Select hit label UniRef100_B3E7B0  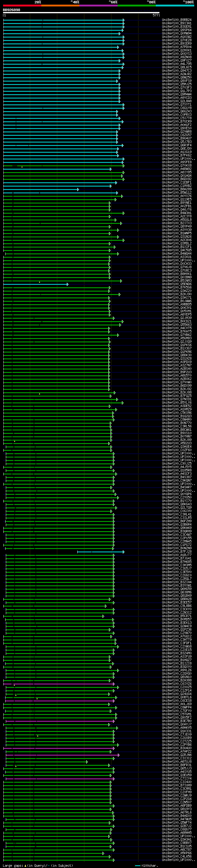[177, 721]
